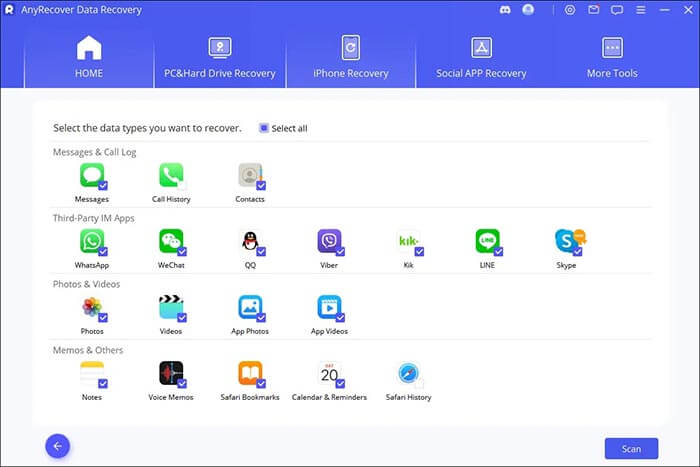This screenshot has width=700, height=467.
Task: Open the WhatsApp recovery icon
Action: 92,241
